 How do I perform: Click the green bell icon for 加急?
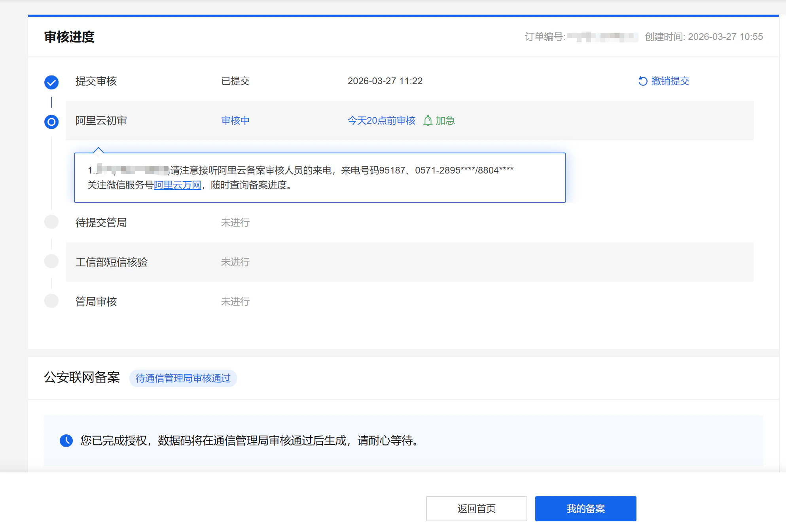click(x=428, y=121)
